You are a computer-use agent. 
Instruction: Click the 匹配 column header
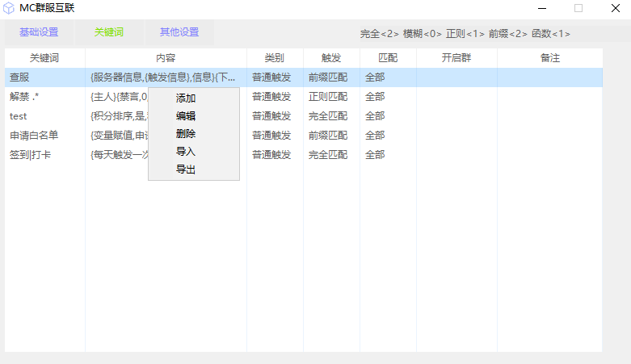pos(388,58)
